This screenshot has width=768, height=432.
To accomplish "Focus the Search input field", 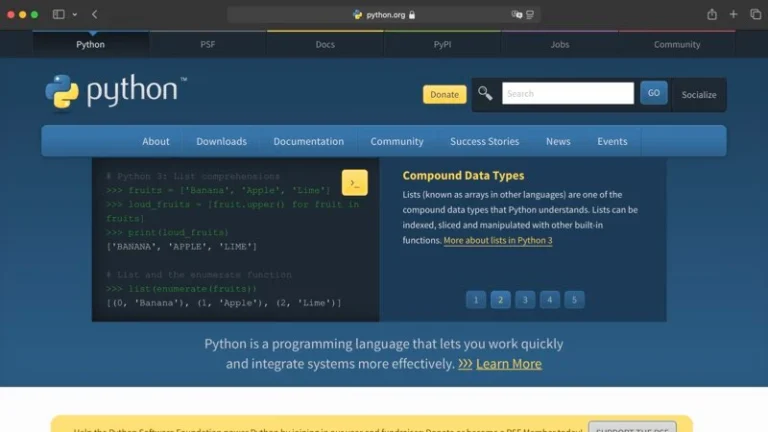I will pyautogui.click(x=567, y=94).
